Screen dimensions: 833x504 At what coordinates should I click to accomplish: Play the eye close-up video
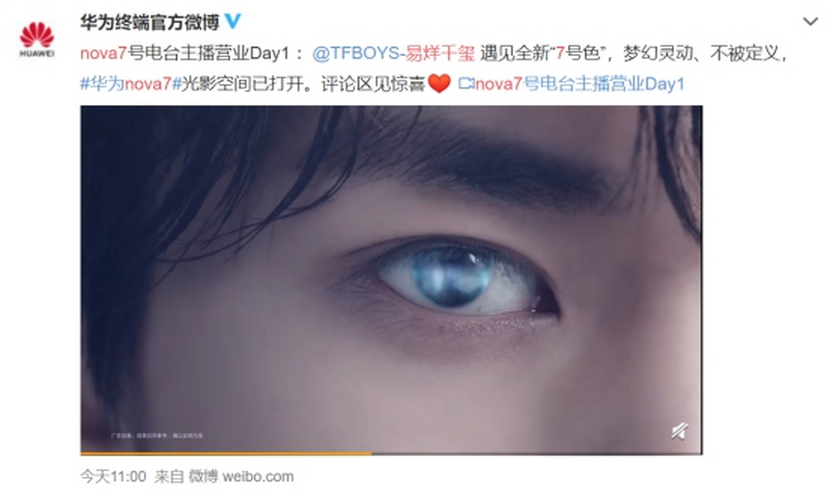click(391, 279)
